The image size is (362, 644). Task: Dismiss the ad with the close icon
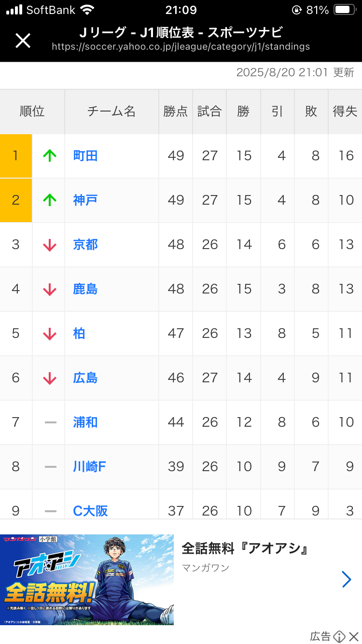pos(354,636)
